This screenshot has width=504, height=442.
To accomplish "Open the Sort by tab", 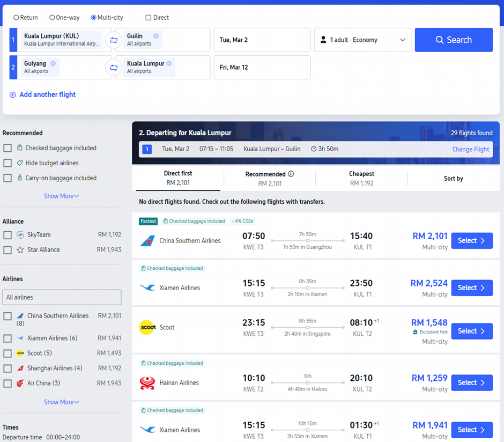I will (x=453, y=179).
